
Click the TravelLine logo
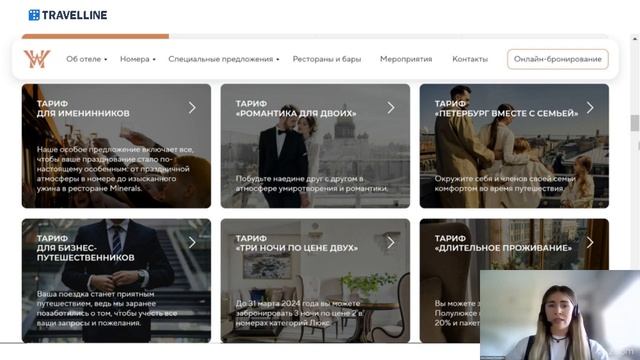(68, 15)
